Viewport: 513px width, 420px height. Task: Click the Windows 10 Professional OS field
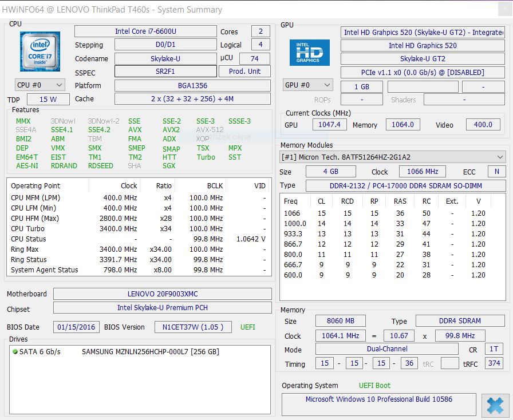click(378, 399)
